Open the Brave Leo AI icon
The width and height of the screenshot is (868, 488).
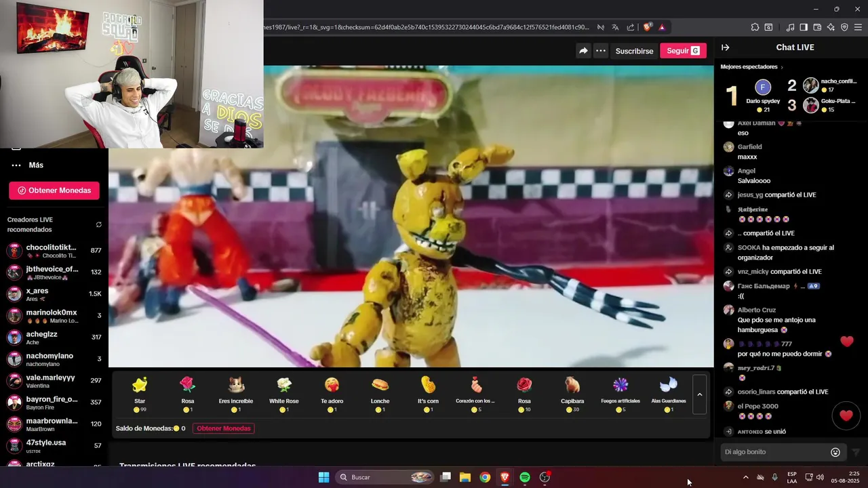tap(831, 27)
